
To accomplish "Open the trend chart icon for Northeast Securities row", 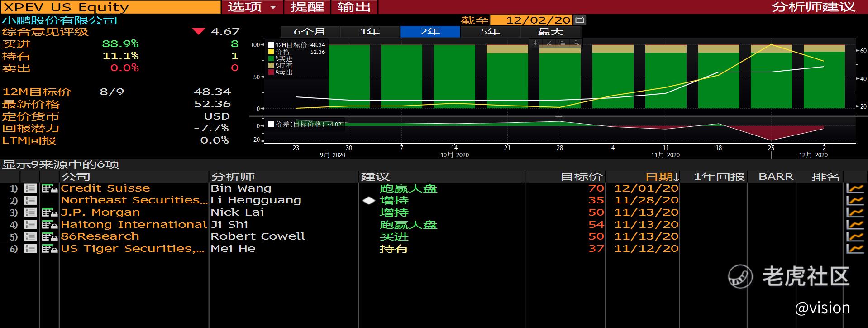I will pos(855,200).
